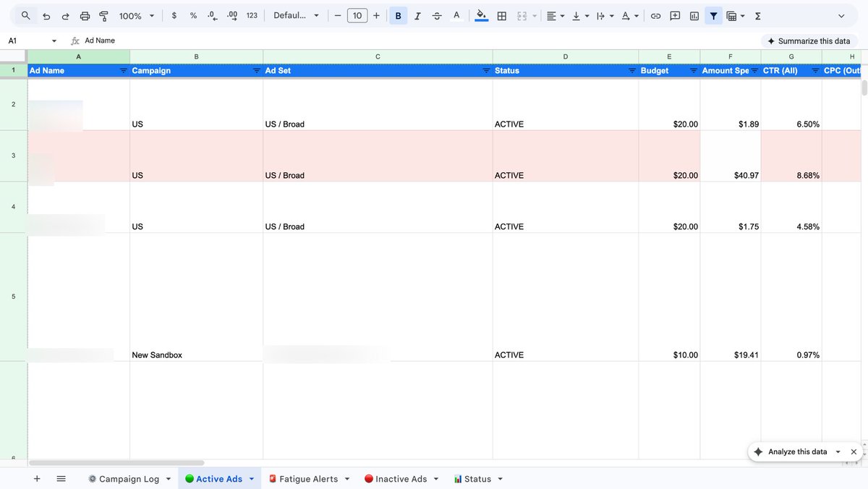Click the Insert link icon
The height and width of the screenshot is (489, 868).
(655, 15)
